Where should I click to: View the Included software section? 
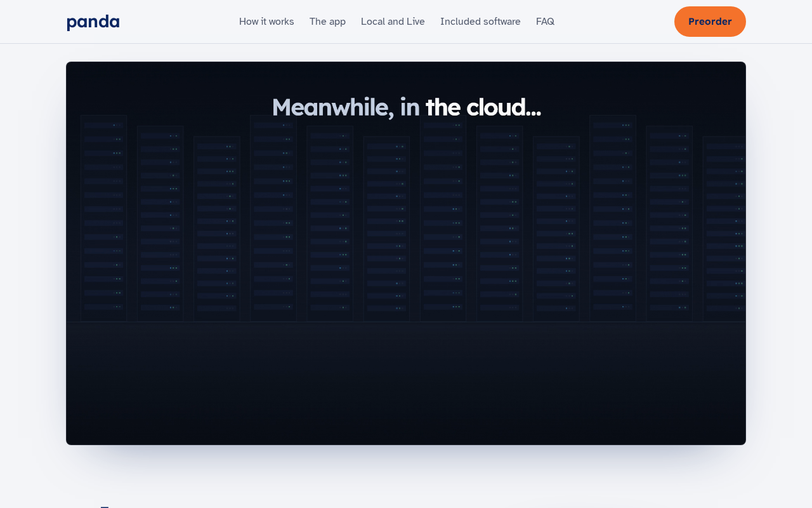tap(480, 22)
